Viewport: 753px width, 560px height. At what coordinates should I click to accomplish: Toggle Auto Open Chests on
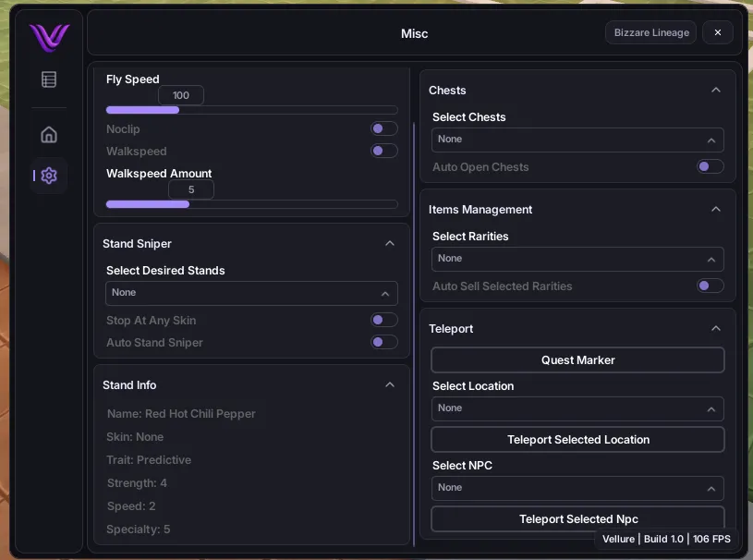[x=710, y=167]
